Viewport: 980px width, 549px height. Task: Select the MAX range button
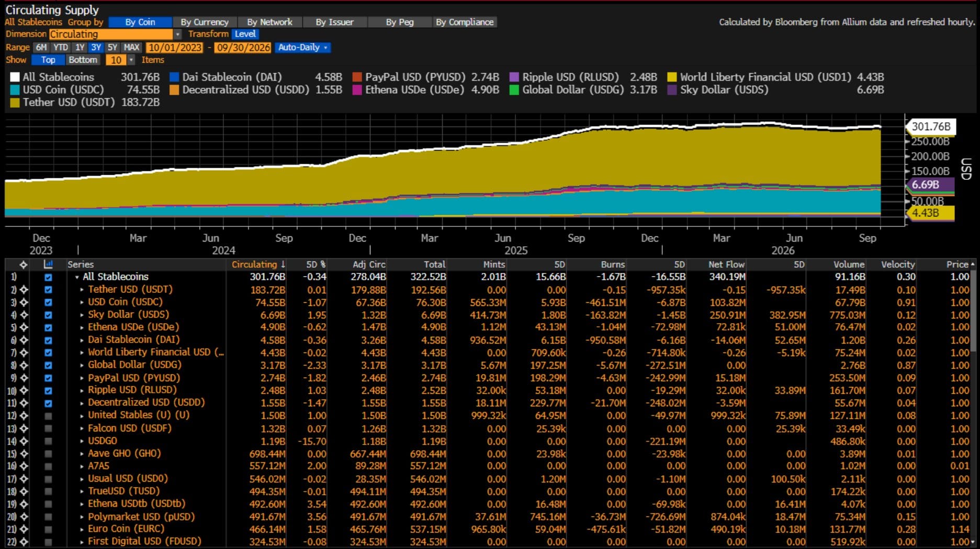pyautogui.click(x=131, y=47)
